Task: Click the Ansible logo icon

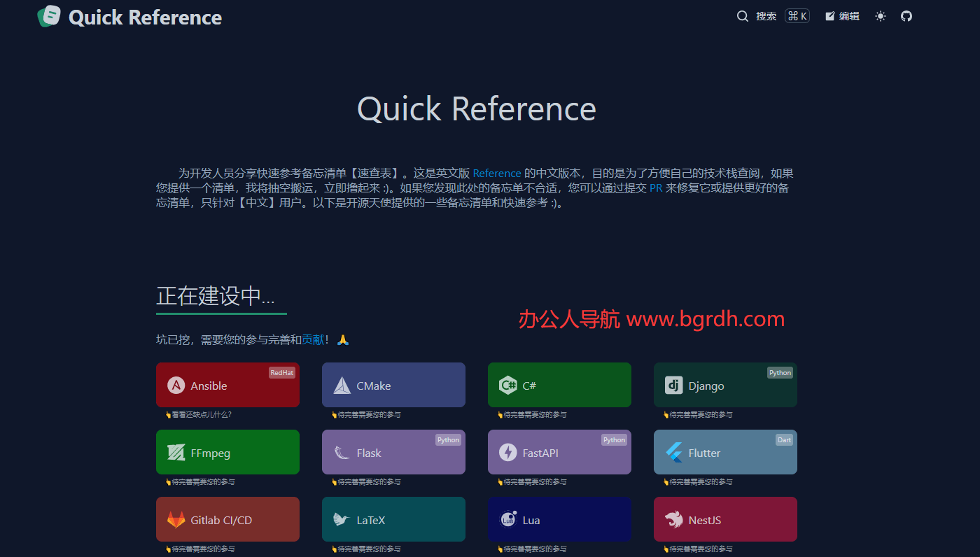Action: coord(176,386)
